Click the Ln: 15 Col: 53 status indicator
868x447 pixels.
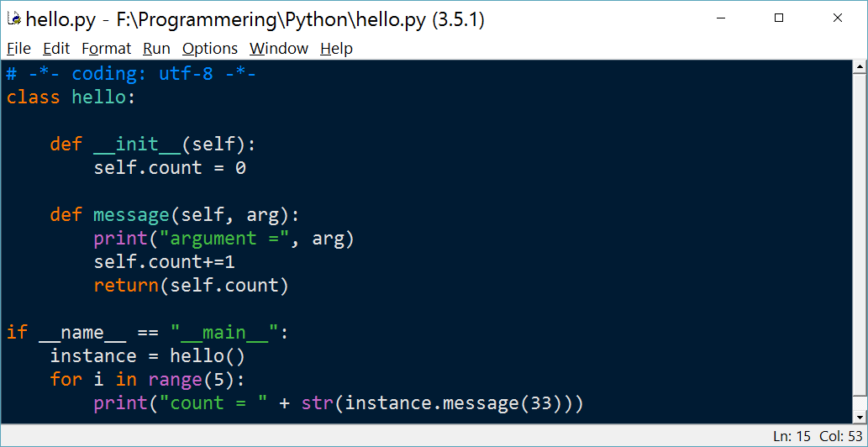point(817,435)
